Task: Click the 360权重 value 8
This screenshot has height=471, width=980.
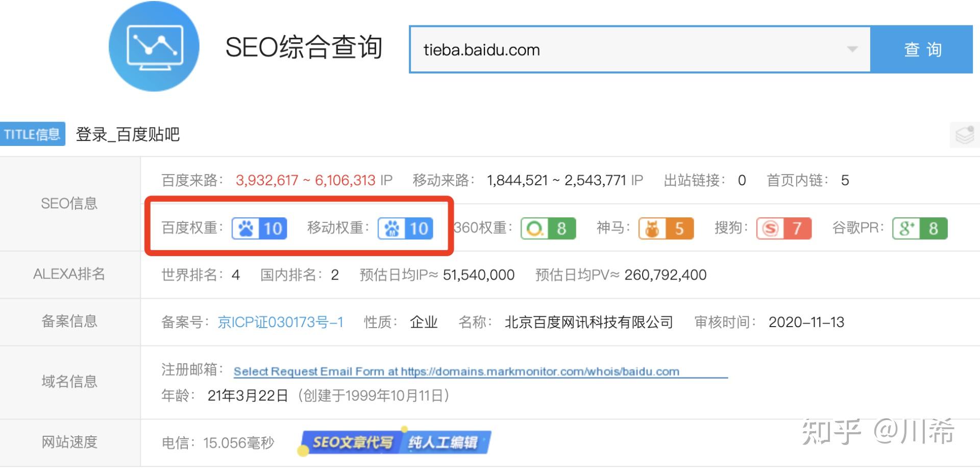Action: [x=561, y=229]
